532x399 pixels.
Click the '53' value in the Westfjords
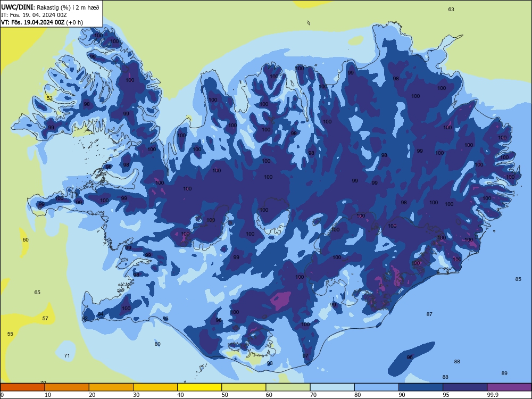click(x=49, y=98)
